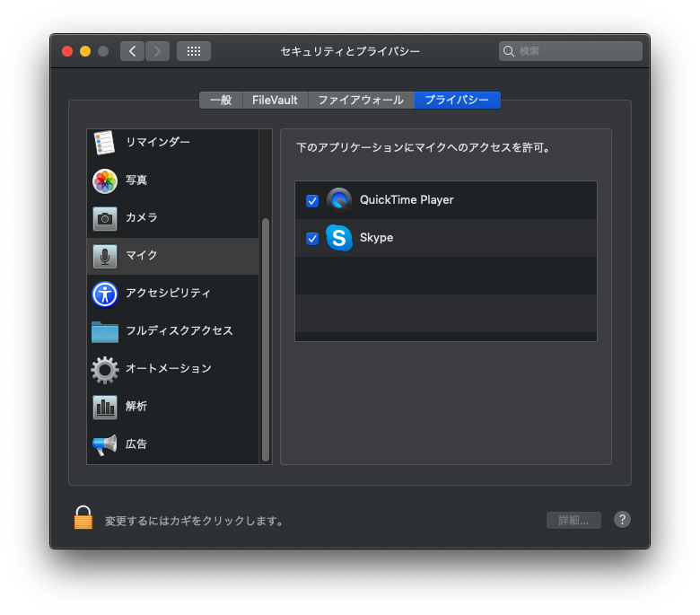This screenshot has height=615, width=700.
Task: Click the Automation gear icon
Action: (x=105, y=370)
